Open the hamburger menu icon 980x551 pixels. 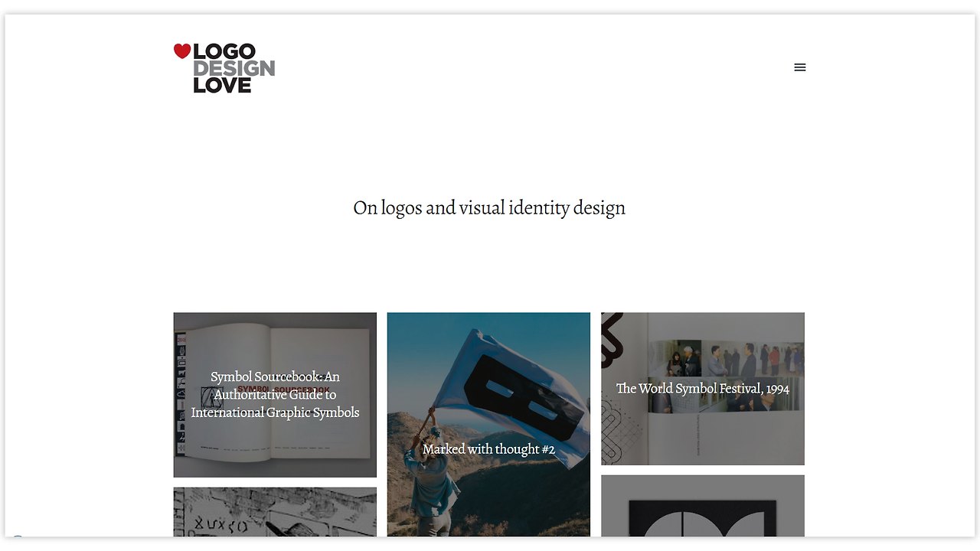(x=800, y=67)
